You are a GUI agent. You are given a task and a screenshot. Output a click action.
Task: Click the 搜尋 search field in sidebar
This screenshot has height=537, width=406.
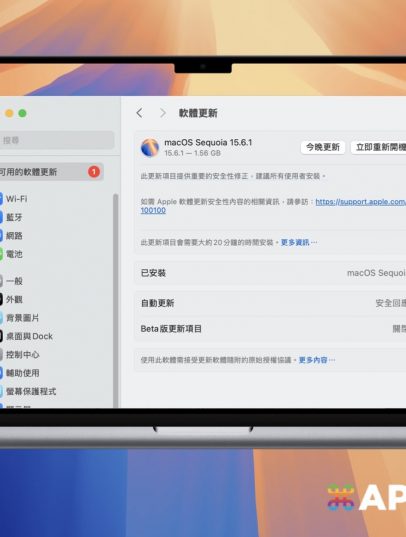[x=57, y=140]
